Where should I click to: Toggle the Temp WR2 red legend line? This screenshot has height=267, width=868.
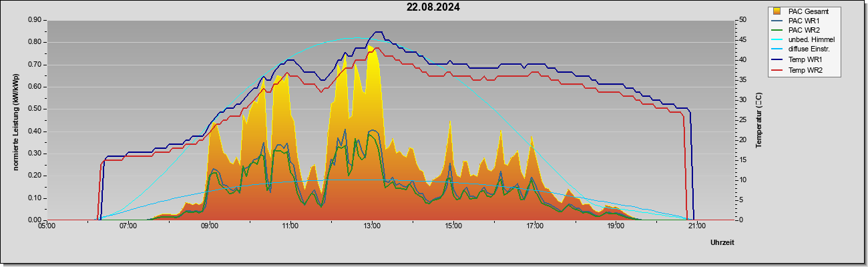[x=803, y=69]
